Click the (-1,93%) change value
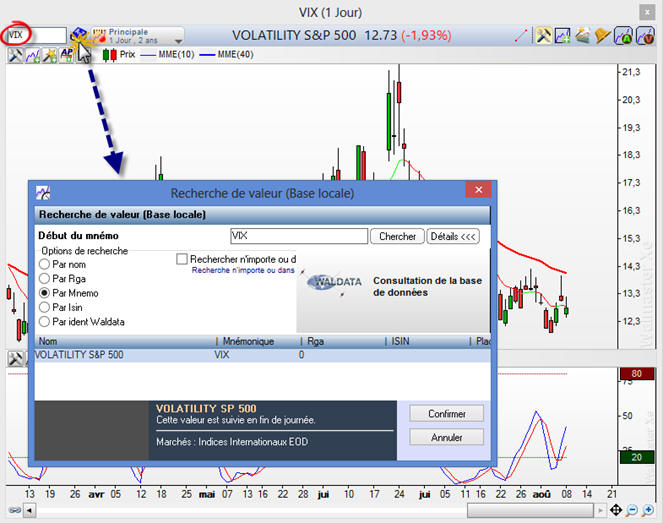The image size is (663, 523). click(x=426, y=36)
